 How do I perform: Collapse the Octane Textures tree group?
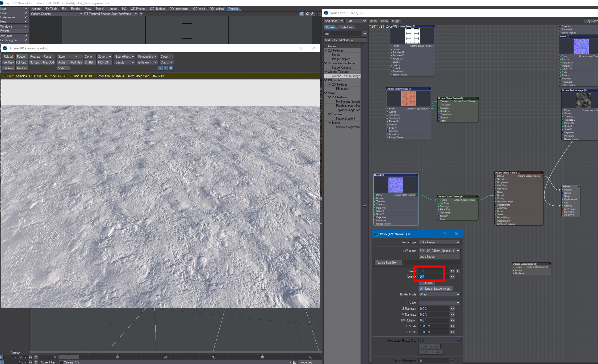[326, 72]
